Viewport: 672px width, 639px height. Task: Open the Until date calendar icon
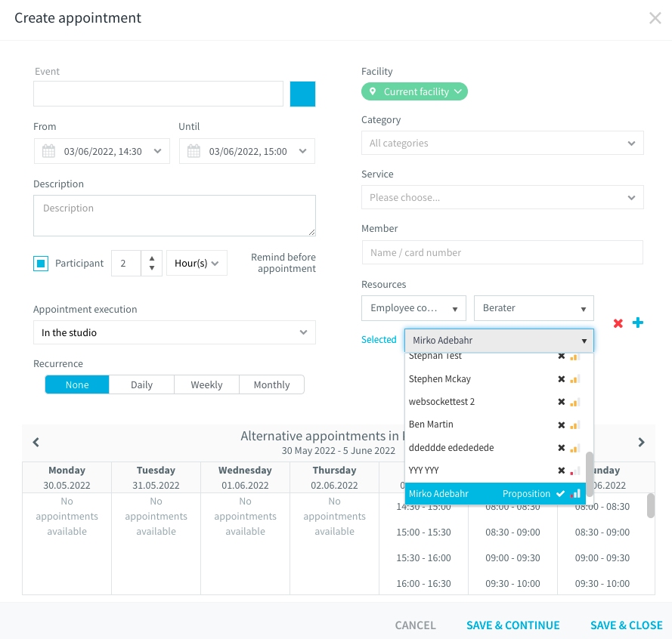(194, 151)
